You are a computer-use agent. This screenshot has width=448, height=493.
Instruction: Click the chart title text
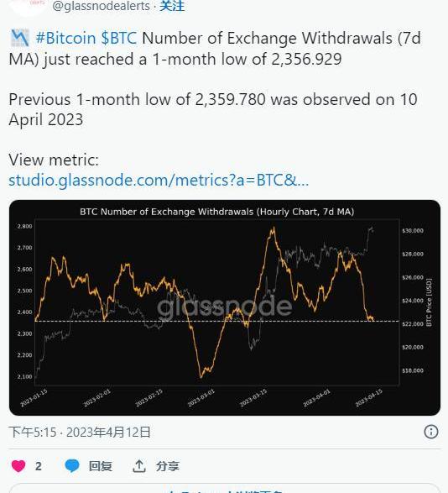(216, 212)
